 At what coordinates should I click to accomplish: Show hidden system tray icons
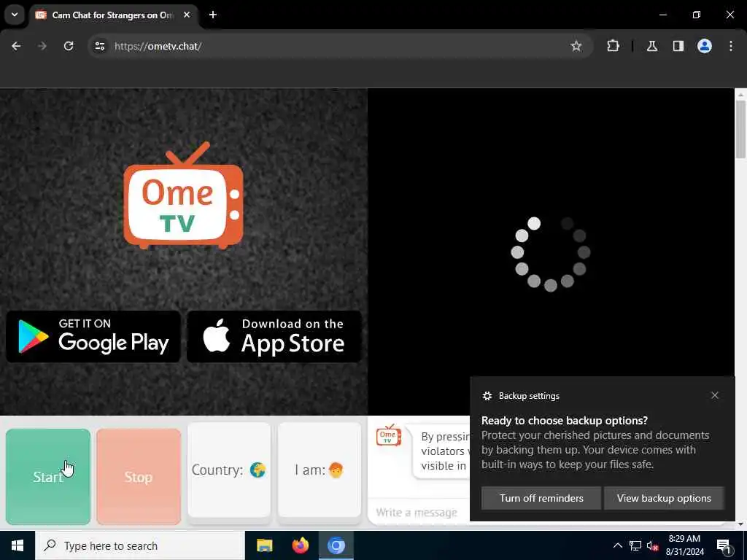pyautogui.click(x=617, y=545)
